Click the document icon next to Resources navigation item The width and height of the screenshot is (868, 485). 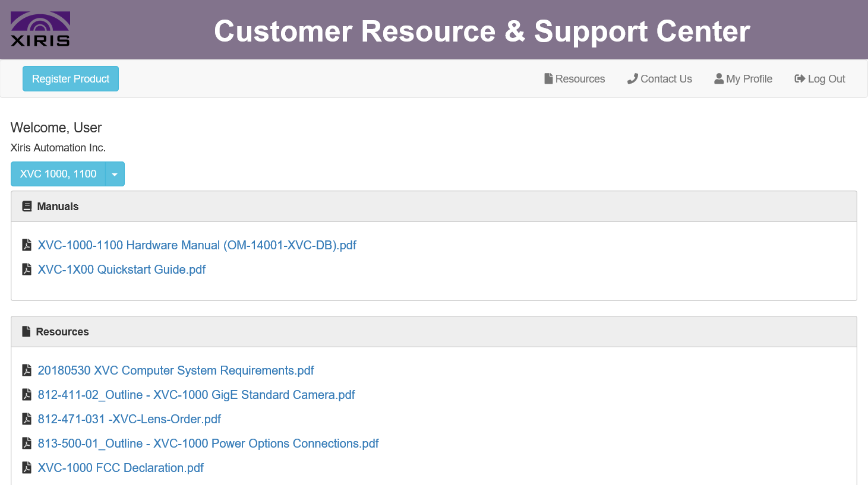(x=548, y=78)
